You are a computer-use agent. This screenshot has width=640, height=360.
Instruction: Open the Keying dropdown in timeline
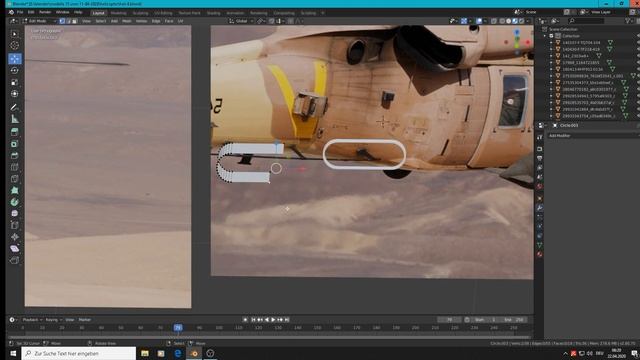pyautogui.click(x=54, y=320)
